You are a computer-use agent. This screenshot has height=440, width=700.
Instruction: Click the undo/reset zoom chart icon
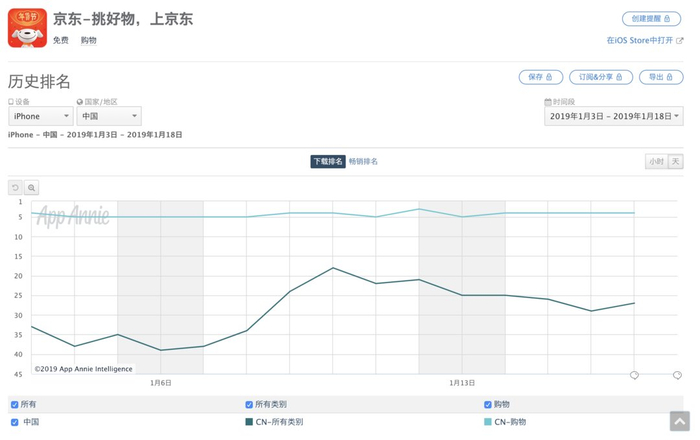[15, 188]
